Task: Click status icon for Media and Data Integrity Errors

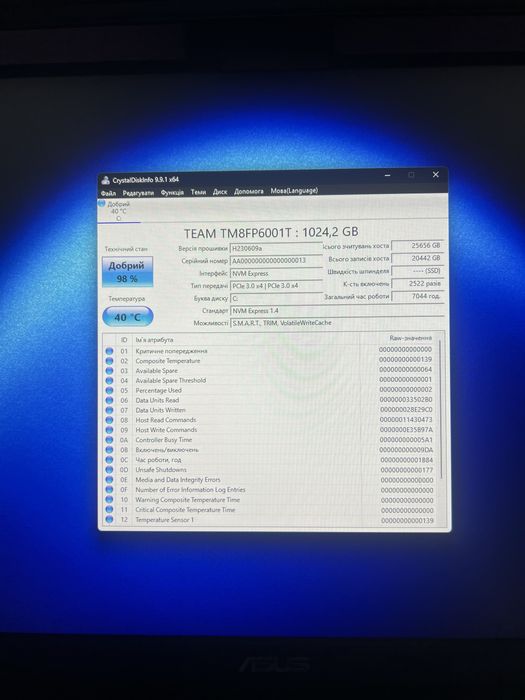Action: [109, 480]
